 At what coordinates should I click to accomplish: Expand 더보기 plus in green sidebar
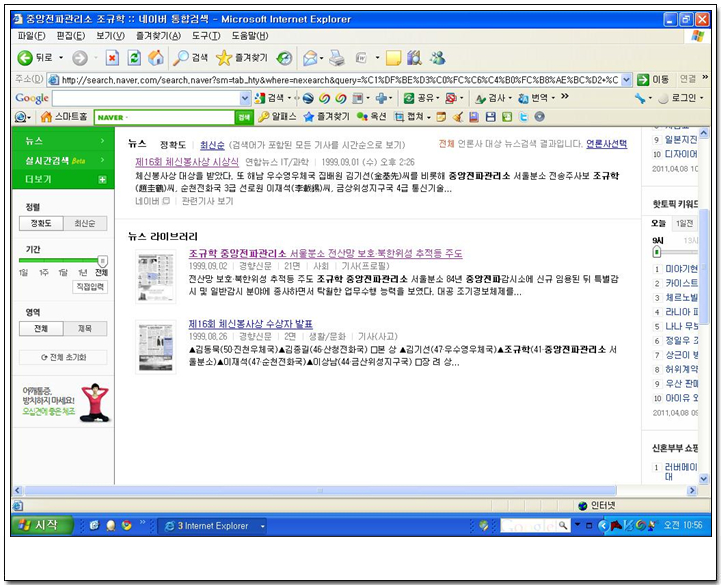[103, 179]
